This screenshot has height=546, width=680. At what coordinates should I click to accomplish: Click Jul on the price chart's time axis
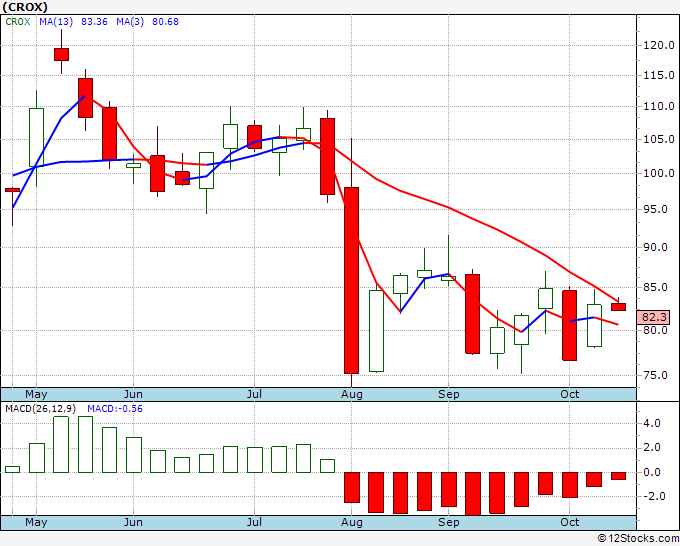click(x=254, y=395)
